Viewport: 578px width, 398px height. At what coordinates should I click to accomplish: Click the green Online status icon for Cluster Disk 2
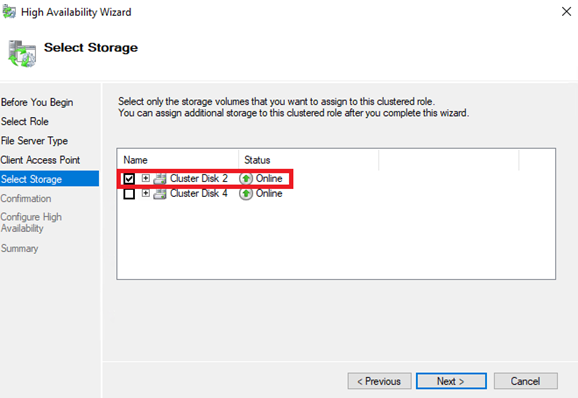[246, 179]
